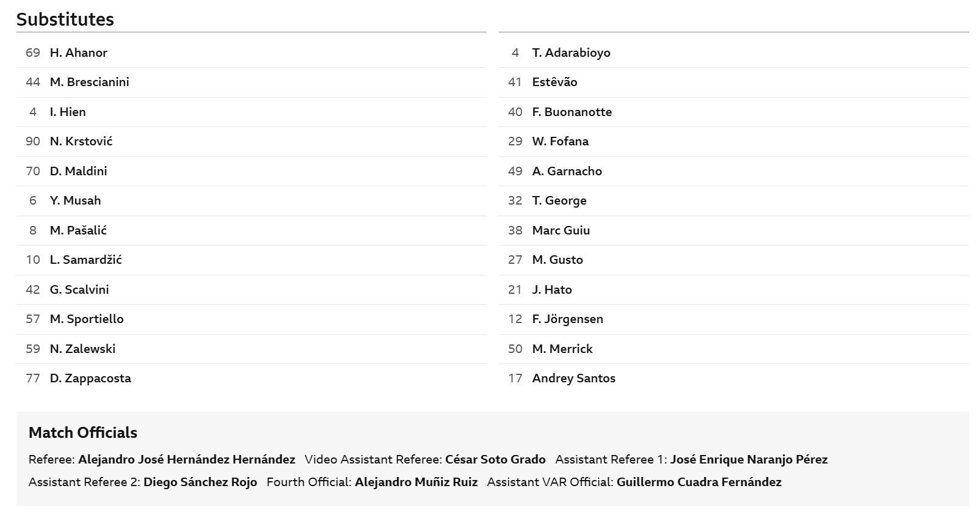This screenshot has width=980, height=513.
Task: Select M. Pašalić entry
Action: [251, 230]
